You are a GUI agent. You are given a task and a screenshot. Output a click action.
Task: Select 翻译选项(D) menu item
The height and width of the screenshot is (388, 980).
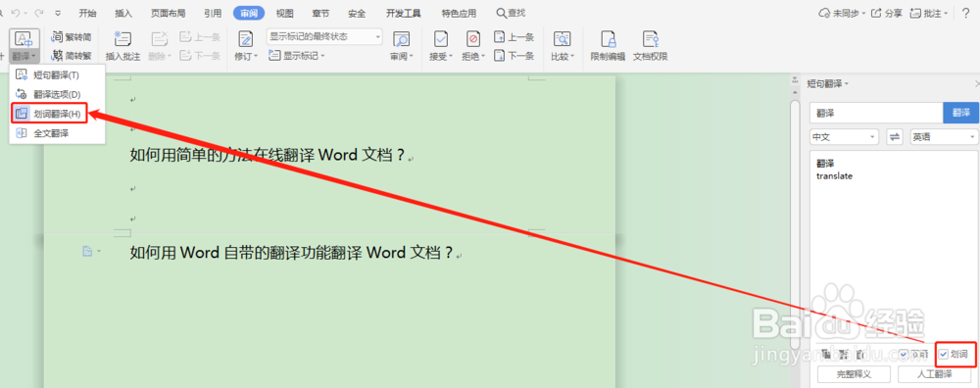(57, 94)
